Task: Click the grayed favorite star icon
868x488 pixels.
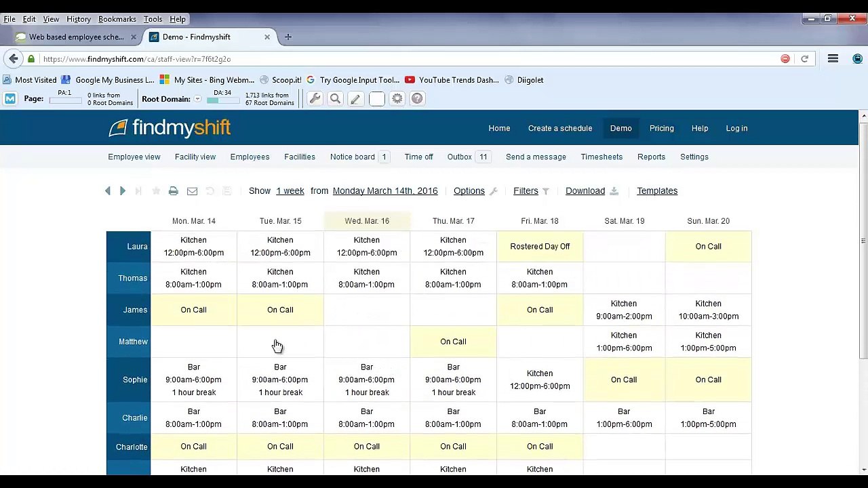Action: coord(156,191)
